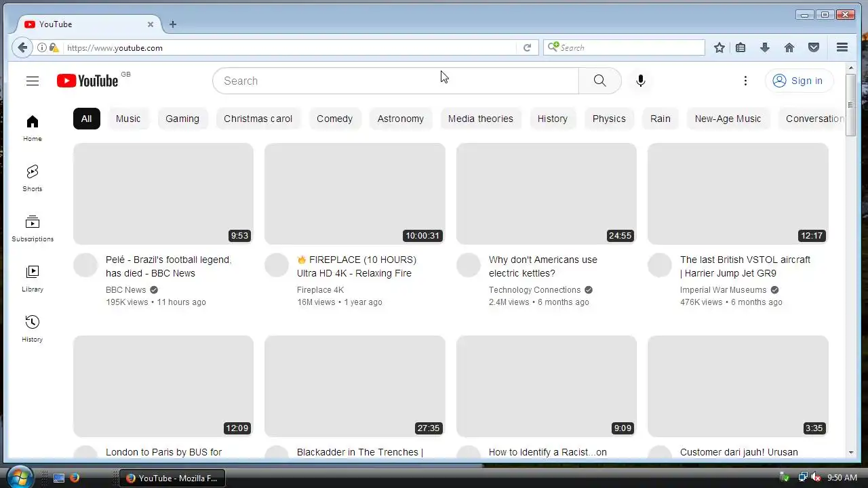The image size is (868, 488).
Task: Open the YouTube hamburger guide menu
Action: pos(33,81)
